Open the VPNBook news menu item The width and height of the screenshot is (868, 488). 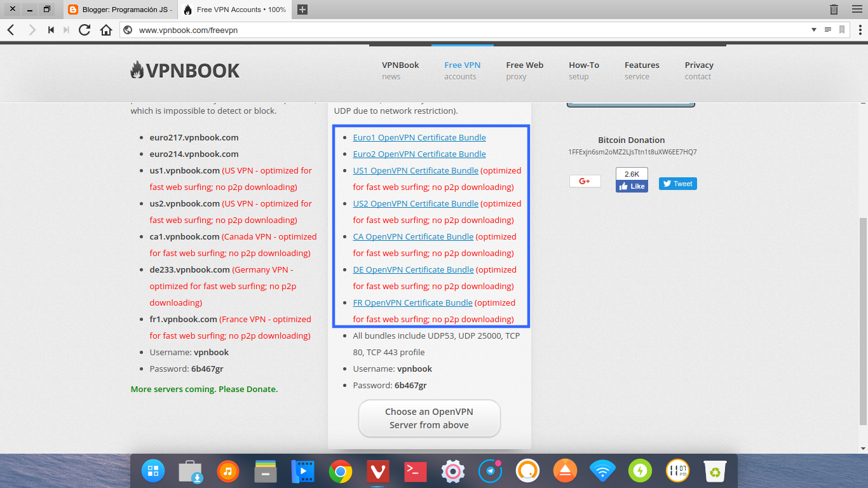pyautogui.click(x=400, y=71)
